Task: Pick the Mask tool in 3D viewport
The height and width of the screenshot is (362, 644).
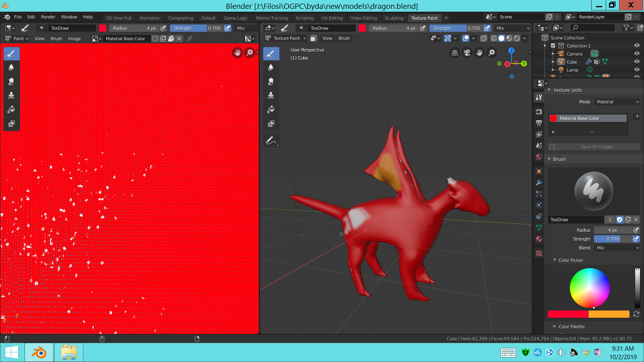Action: [271, 123]
